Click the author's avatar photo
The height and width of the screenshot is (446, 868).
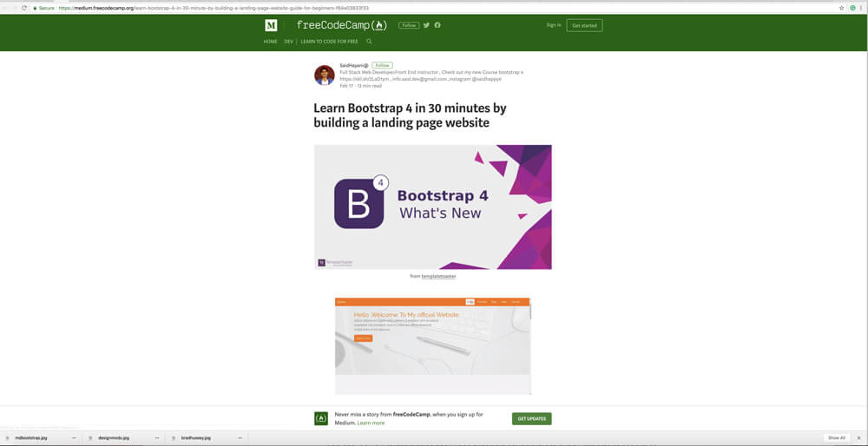pos(325,75)
